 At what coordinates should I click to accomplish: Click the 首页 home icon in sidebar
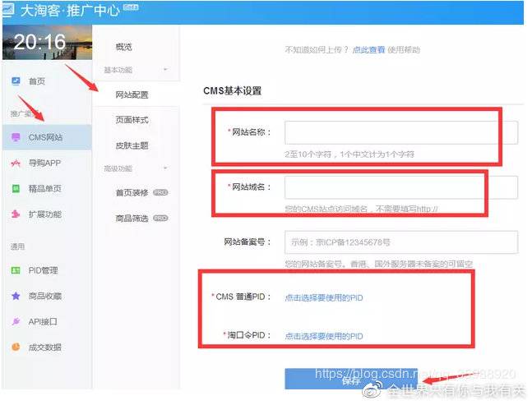click(16, 81)
